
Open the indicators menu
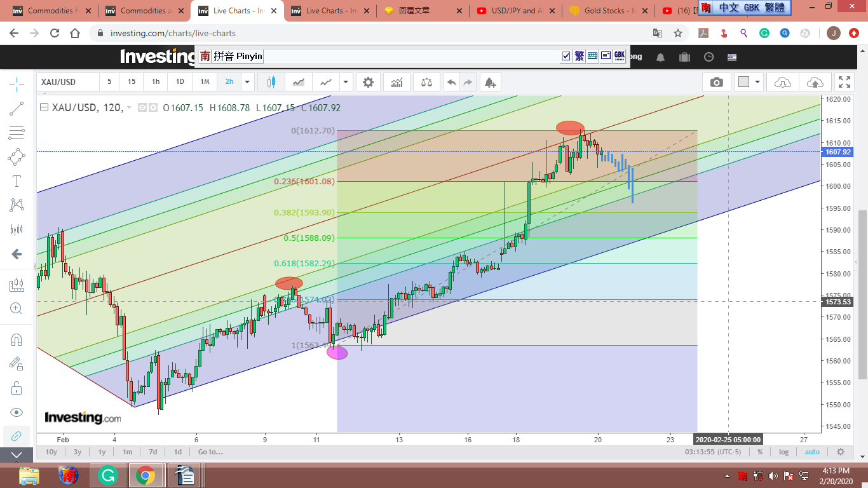[397, 82]
